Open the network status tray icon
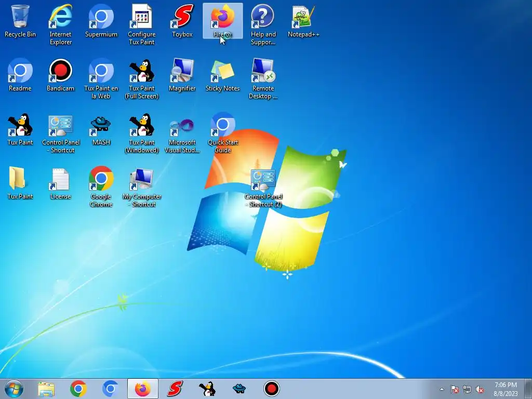 pyautogui.click(x=467, y=389)
